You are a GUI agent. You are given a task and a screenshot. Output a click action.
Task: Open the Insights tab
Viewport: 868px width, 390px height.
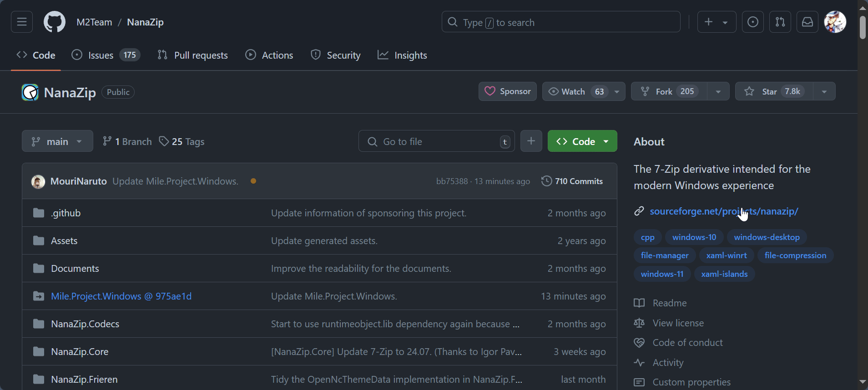(x=402, y=55)
